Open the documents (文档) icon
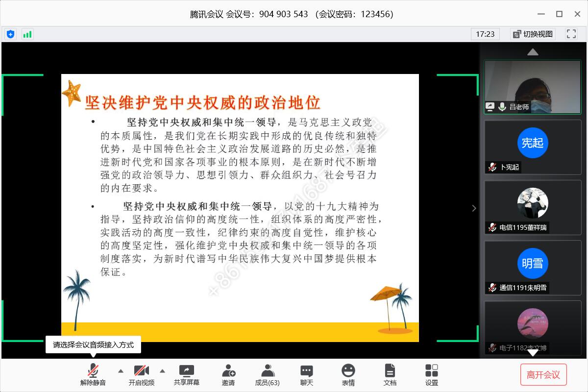The width and height of the screenshot is (588, 392). (390, 375)
